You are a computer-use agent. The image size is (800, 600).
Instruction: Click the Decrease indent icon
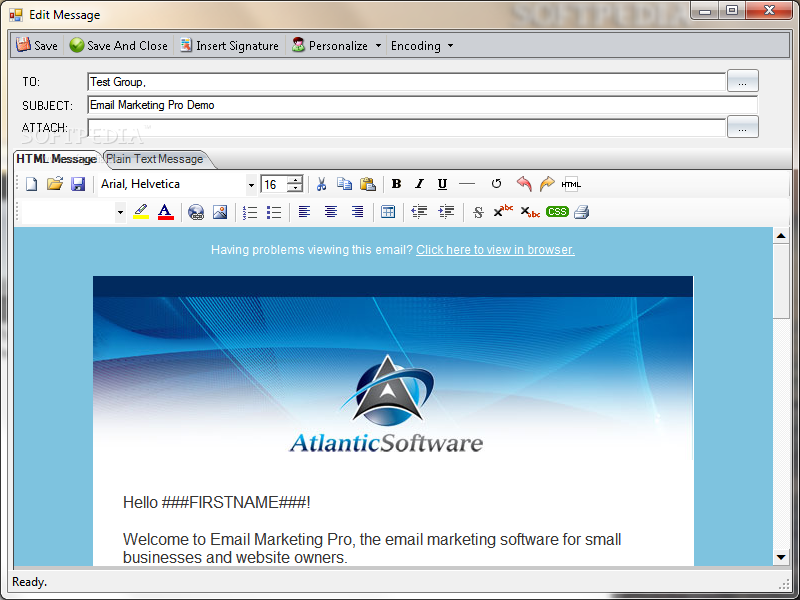[x=419, y=212]
